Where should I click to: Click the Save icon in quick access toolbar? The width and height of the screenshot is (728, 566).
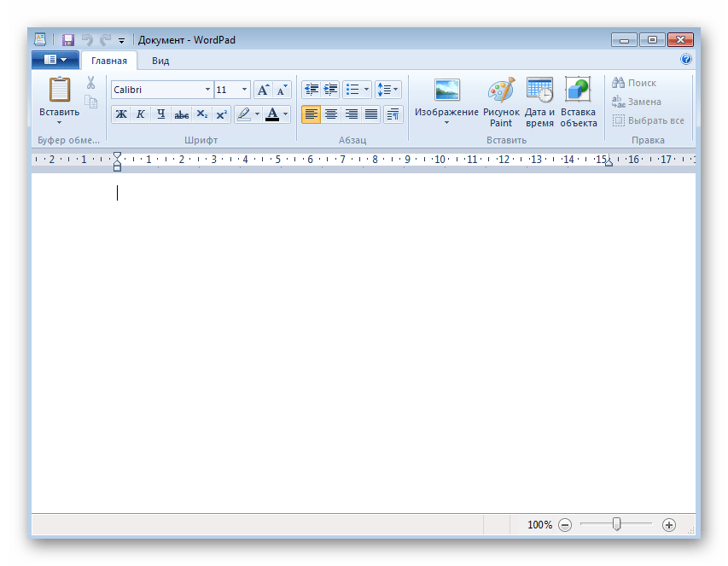[x=68, y=40]
